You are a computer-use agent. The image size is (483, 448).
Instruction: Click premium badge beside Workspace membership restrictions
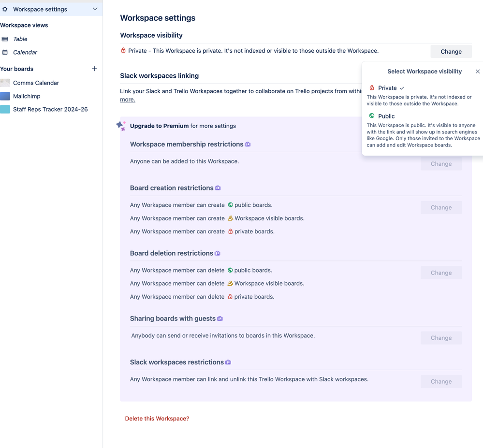tap(248, 145)
